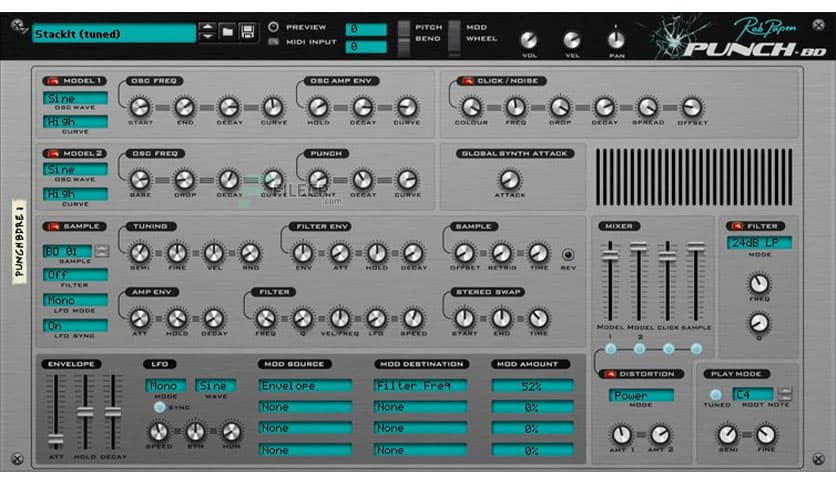The height and width of the screenshot is (484, 836).
Task: Enable the Model 2 power button
Action: tap(53, 154)
